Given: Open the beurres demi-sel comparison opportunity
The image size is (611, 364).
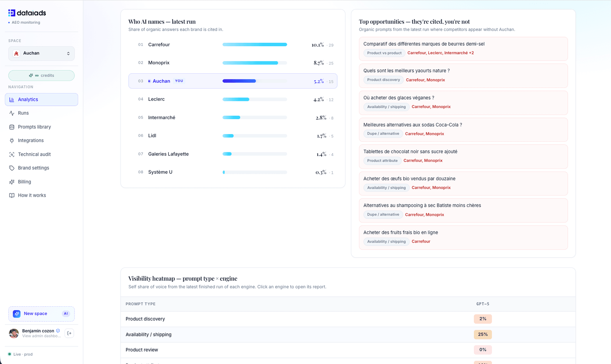Looking at the screenshot, I should coord(463,49).
